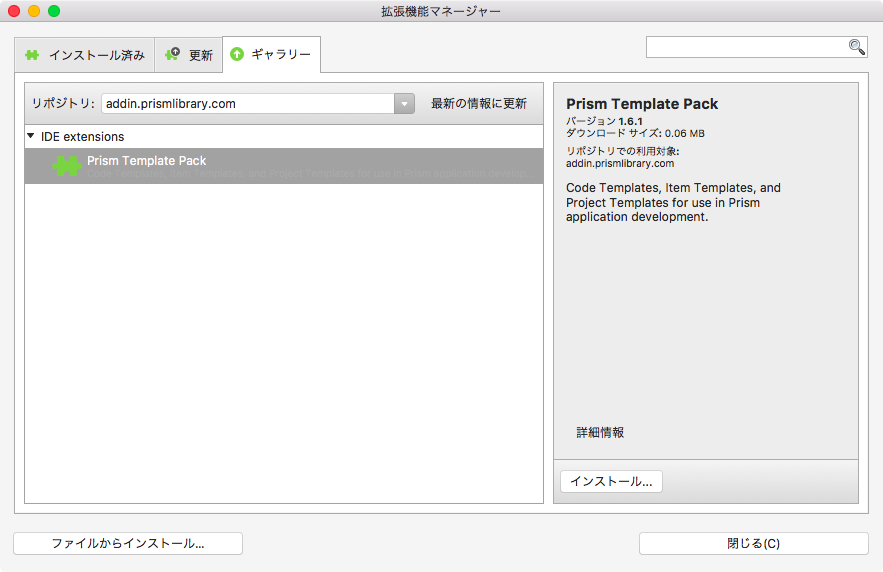Click the red close window button

pos(14,11)
